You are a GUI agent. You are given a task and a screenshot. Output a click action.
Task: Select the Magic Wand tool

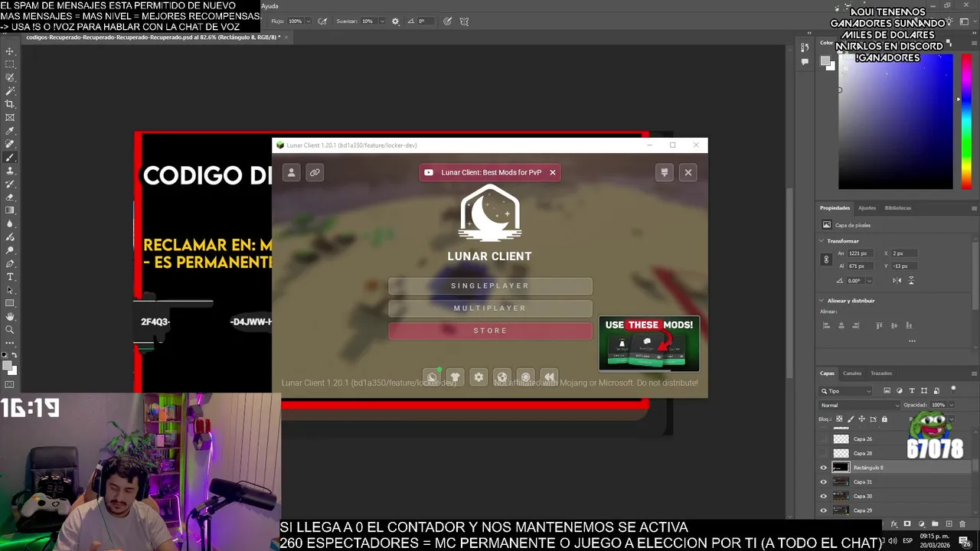(x=10, y=91)
